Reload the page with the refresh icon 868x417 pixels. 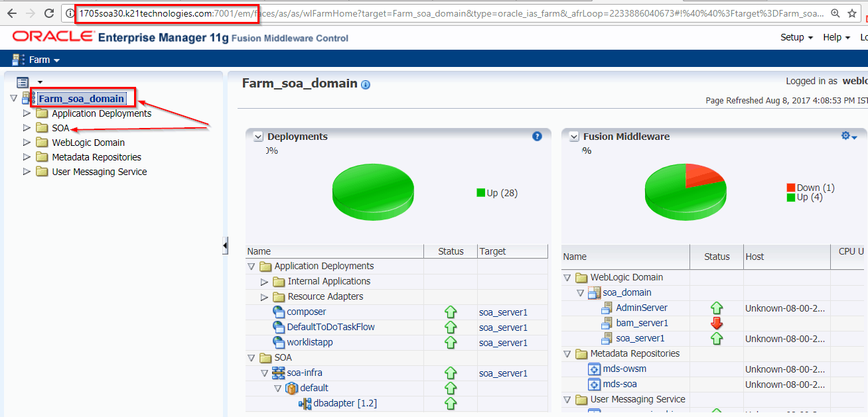(49, 13)
